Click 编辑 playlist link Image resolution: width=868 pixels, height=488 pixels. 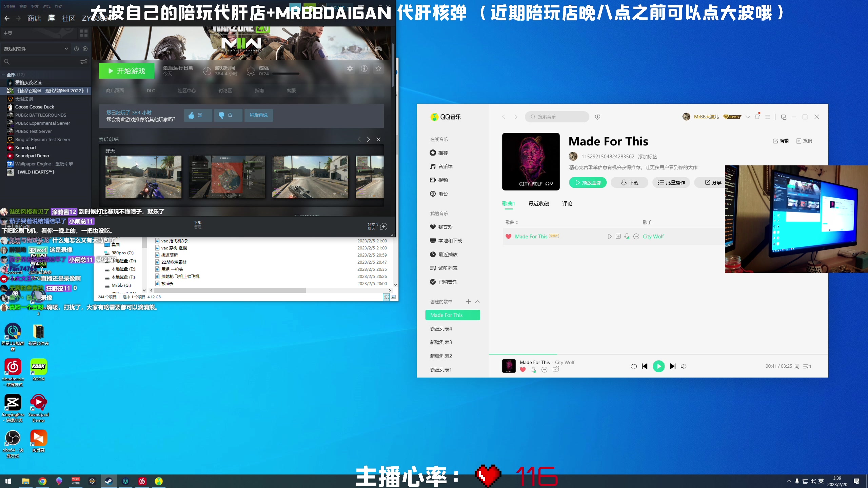pyautogui.click(x=781, y=141)
